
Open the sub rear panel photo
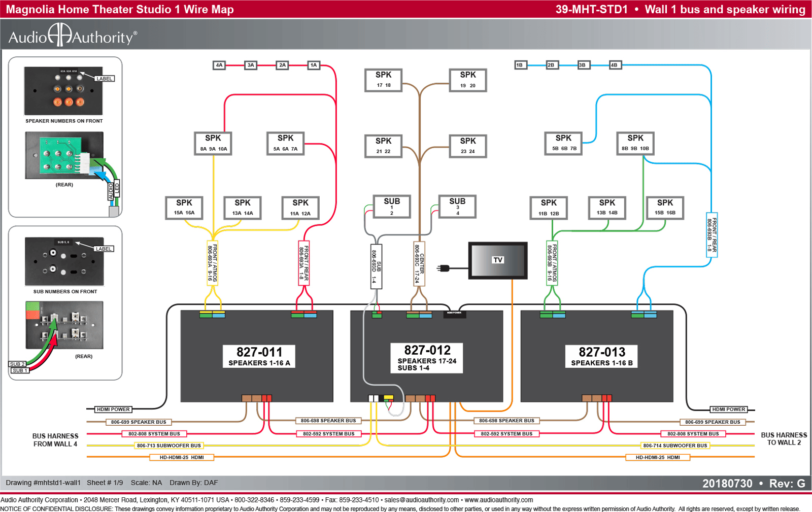coord(64,325)
